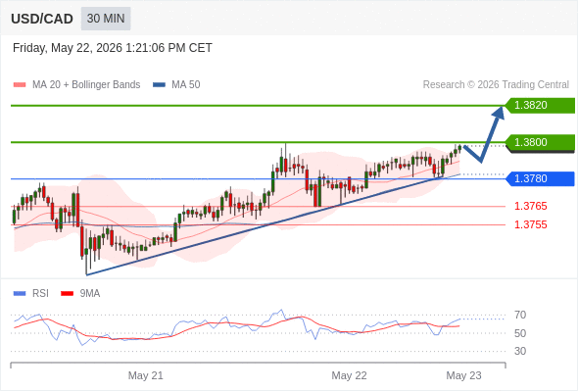Click the 1.3765 red support label
The width and height of the screenshot is (578, 392).
530,206
